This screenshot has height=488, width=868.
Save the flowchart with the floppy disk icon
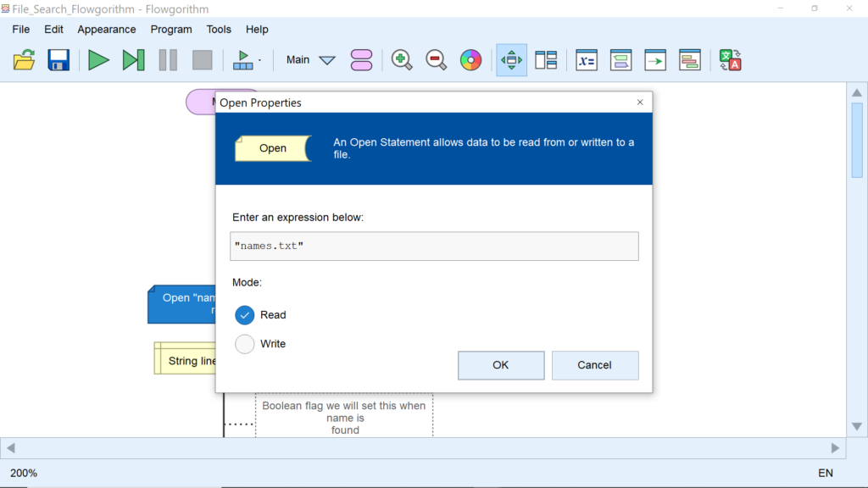(x=58, y=60)
